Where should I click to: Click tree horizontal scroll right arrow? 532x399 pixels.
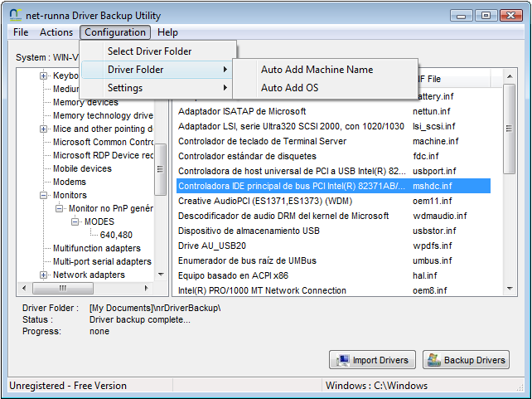(x=146, y=289)
